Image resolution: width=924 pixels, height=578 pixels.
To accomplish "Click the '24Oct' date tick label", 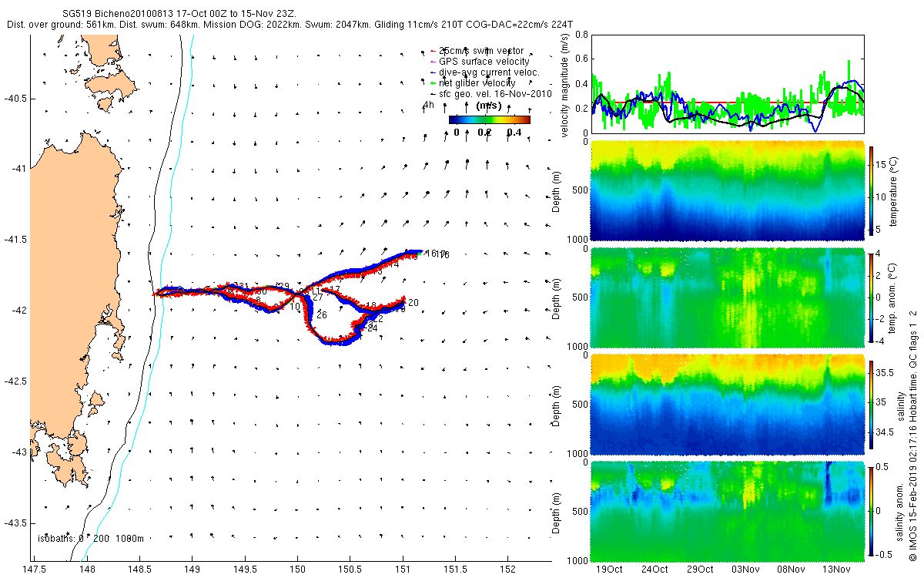I will coord(654,570).
